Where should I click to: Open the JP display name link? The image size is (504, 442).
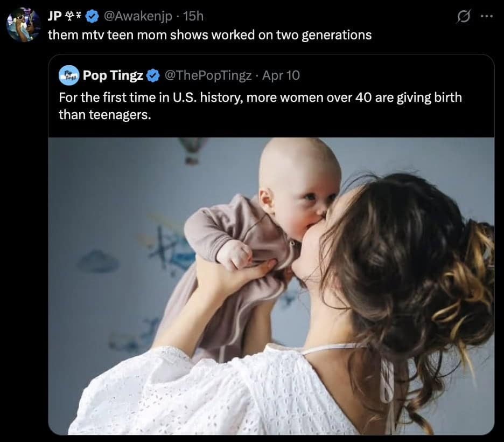tap(54, 17)
